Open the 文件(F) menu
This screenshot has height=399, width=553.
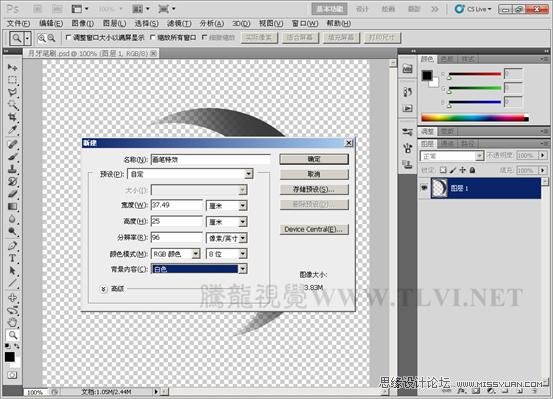click(x=18, y=23)
